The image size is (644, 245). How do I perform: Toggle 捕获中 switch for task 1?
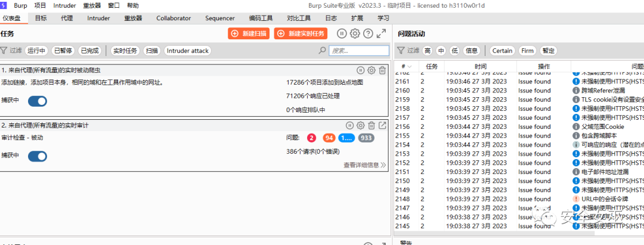point(38,101)
